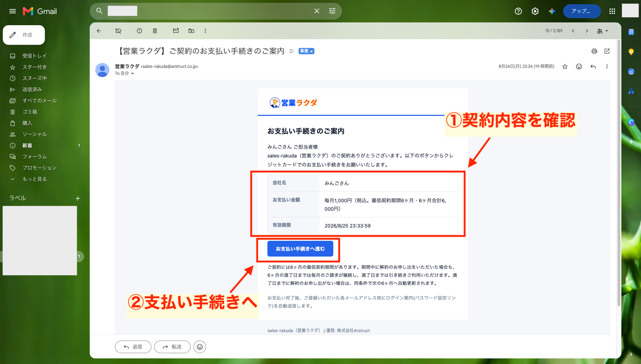Go back to inbox with back arrow
Viewport: 641px width, 364px height.
[x=99, y=31]
